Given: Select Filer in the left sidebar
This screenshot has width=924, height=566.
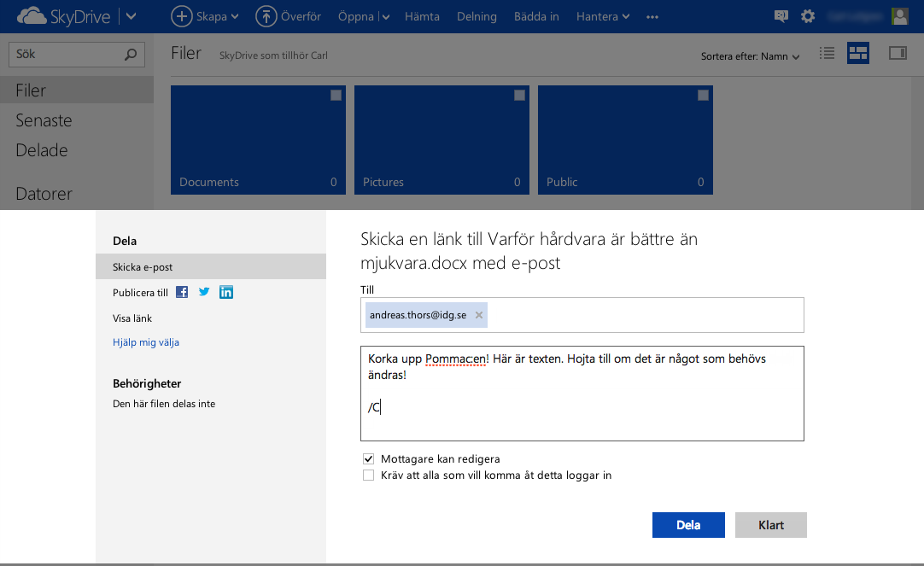Looking at the screenshot, I should point(77,90).
